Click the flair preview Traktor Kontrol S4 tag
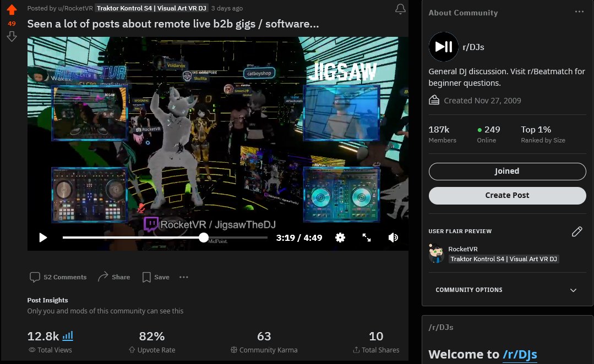594x364 pixels. coord(504,259)
